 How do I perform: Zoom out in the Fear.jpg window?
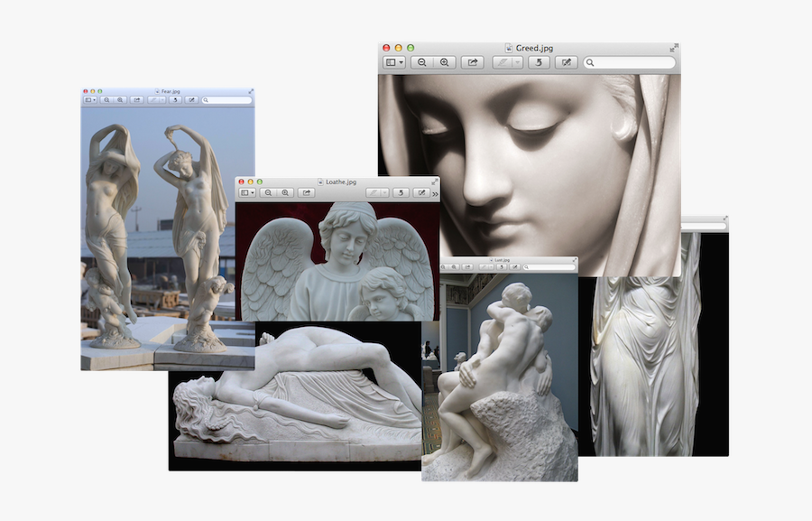pos(106,100)
